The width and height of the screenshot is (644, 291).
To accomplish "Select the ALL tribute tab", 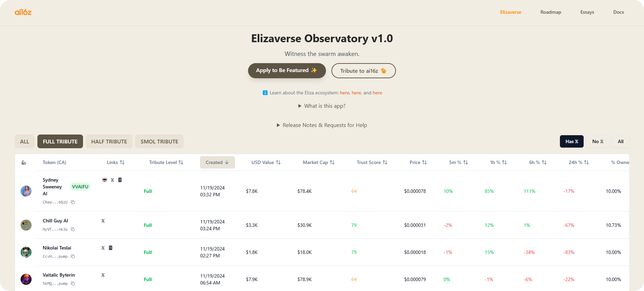I will point(25,141).
